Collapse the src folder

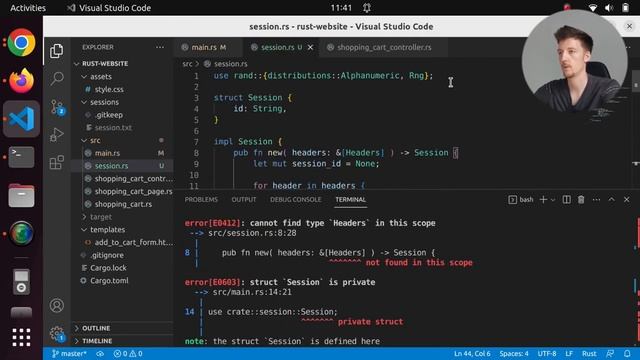tap(122, 140)
